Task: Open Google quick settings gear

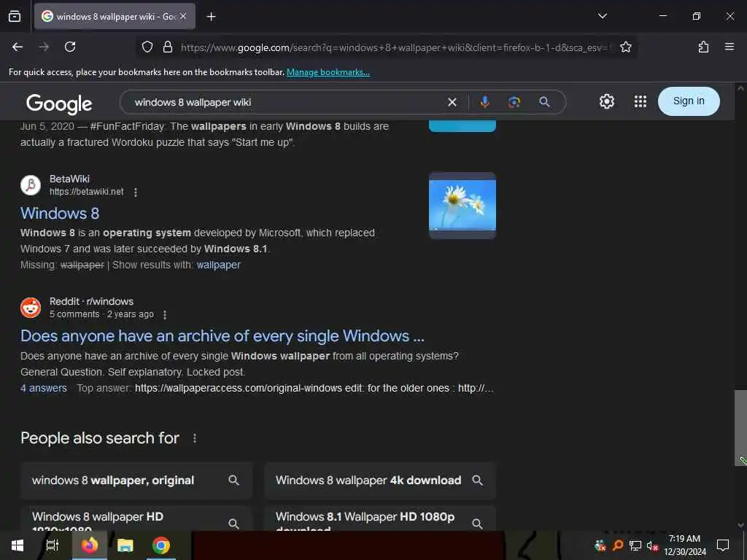Action: point(606,101)
